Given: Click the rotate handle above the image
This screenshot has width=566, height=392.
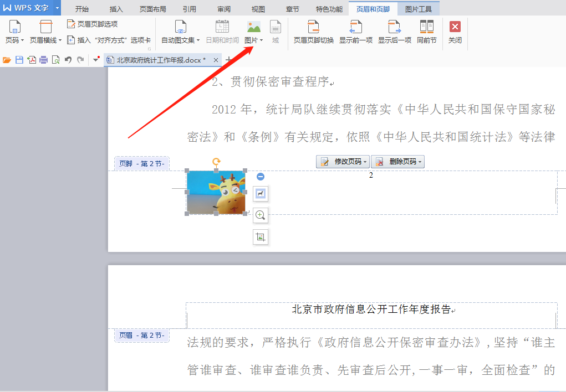Looking at the screenshot, I should [216, 162].
